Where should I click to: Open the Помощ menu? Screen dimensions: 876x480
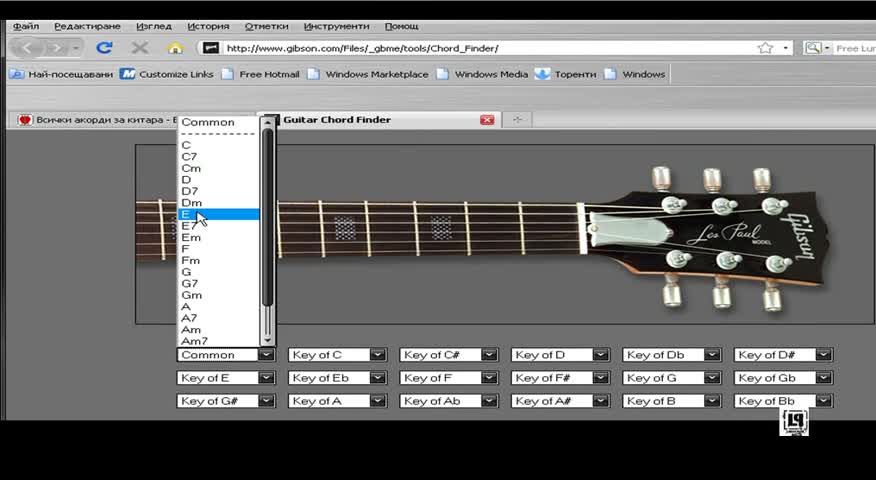coord(401,26)
